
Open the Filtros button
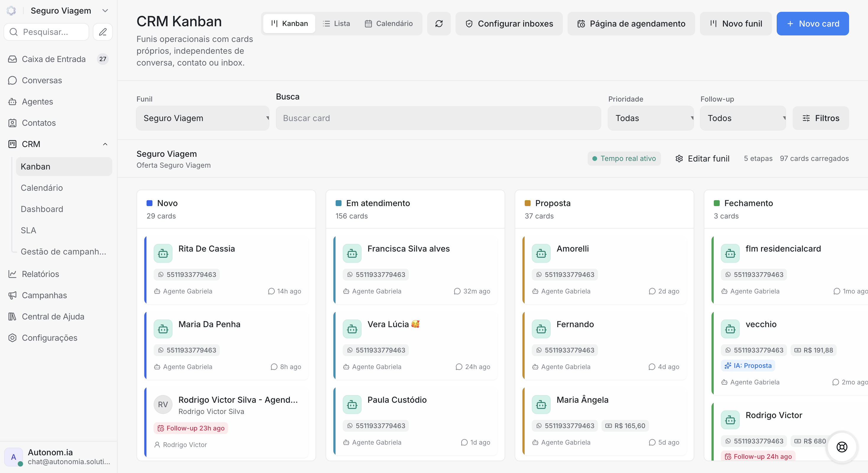[820, 118]
